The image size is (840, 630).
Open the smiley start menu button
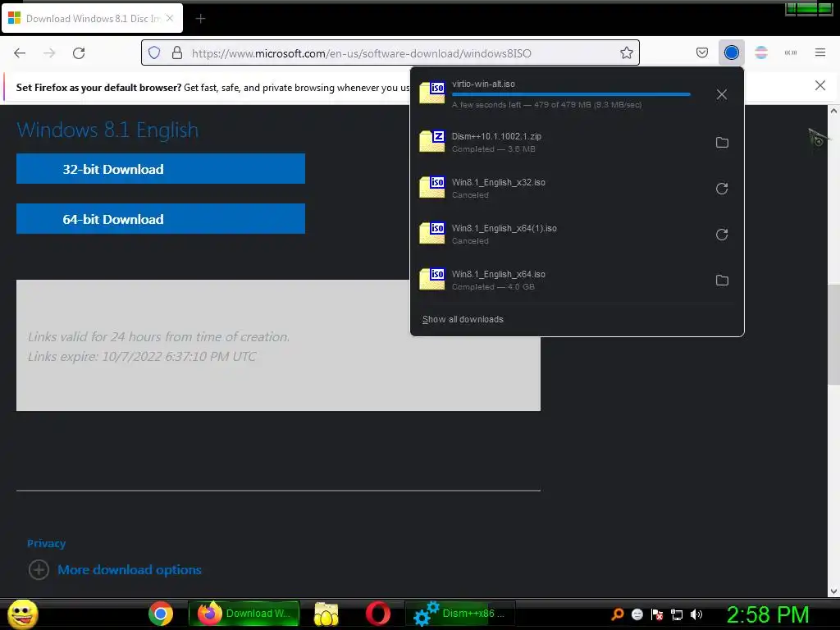tap(22, 614)
